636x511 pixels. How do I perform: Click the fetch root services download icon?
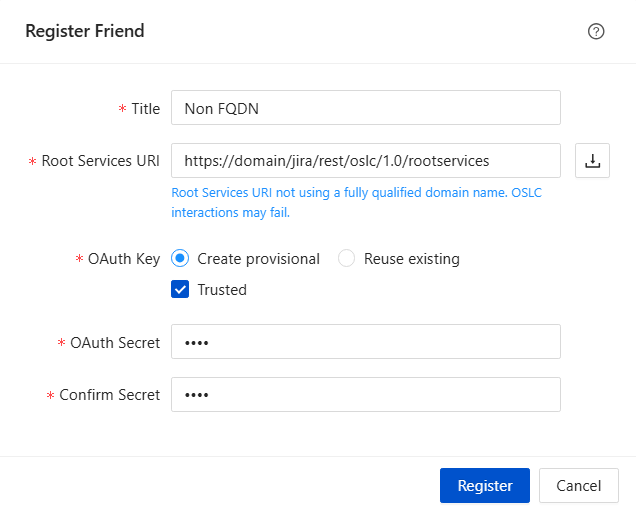point(592,160)
